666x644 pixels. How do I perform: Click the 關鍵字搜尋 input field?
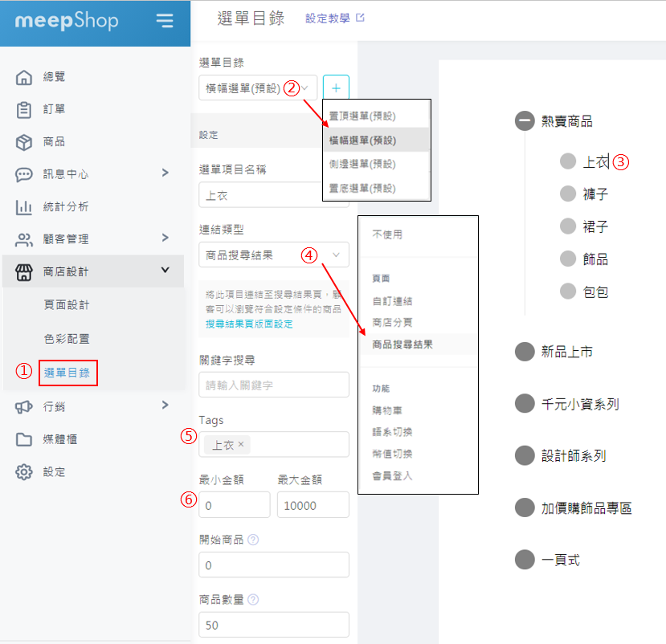[x=273, y=385]
